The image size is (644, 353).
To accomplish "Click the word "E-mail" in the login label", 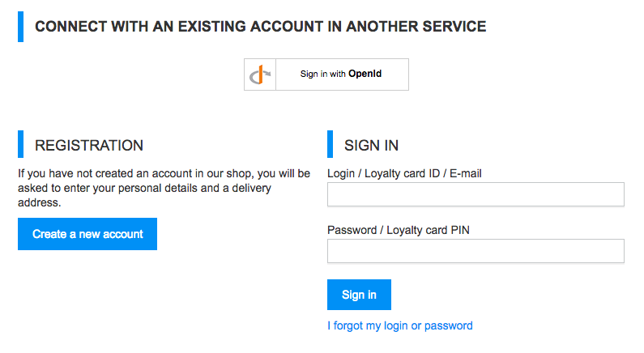I will pos(464,173).
